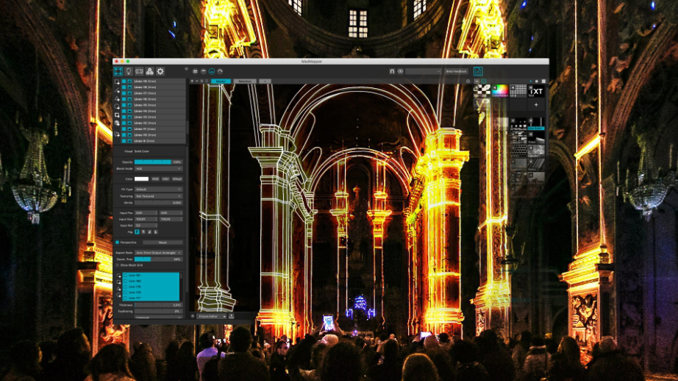This screenshot has width=678, height=381.
Task: Click the Mesh button beside Perspective
Action: click(163, 243)
